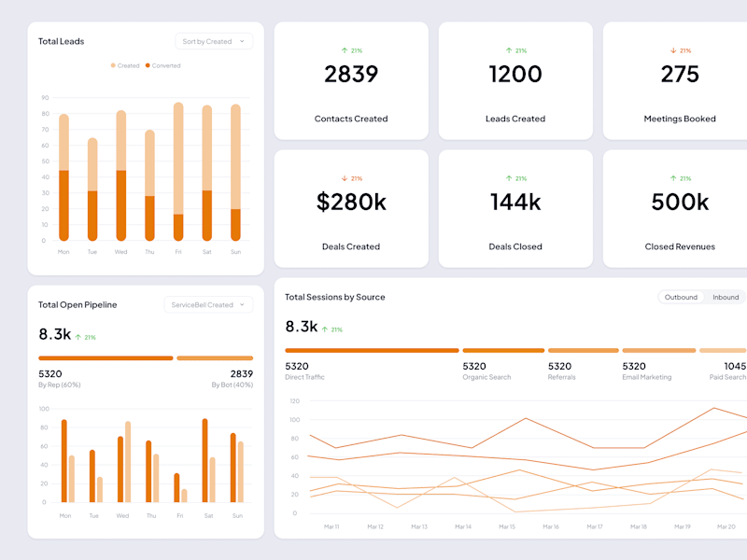The width and height of the screenshot is (747, 560).
Task: Switch to the Inbound tab
Action: coord(726,297)
